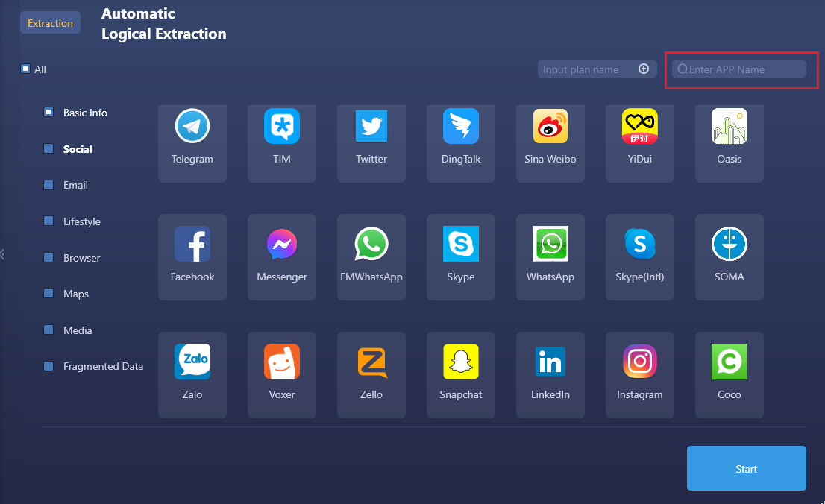Screen dimensions: 825x504
Task: Enable the Email category checkbox
Action: point(48,185)
